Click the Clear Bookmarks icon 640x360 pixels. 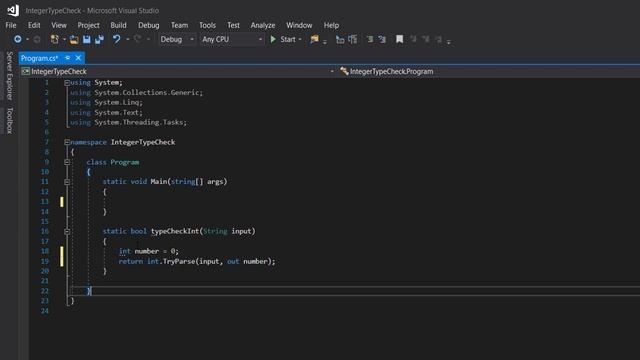point(438,39)
